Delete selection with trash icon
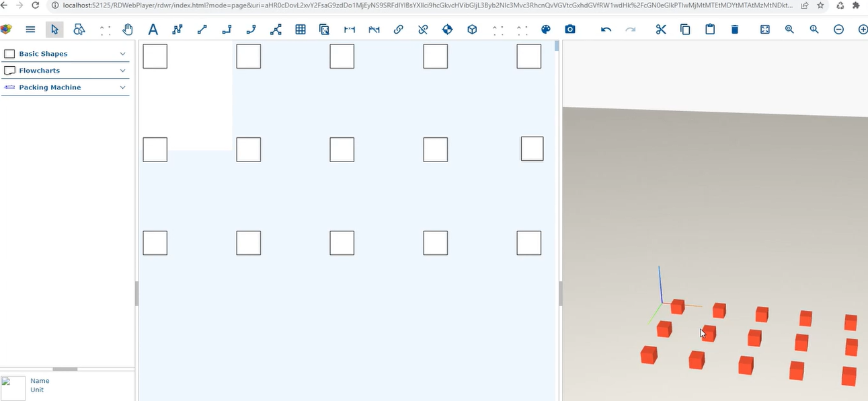Viewport: 868px width, 401px height. 735,30
